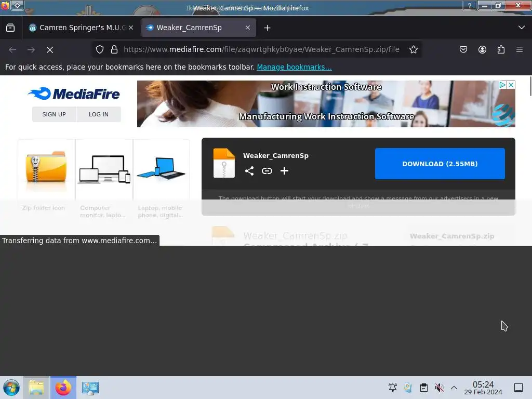Open clipboard tray icon
Image resolution: width=532 pixels, height=399 pixels.
[424, 388]
